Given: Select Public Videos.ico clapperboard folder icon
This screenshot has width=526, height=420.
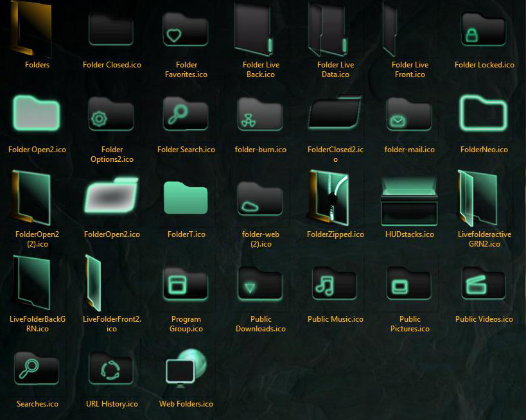Looking at the screenshot, I should (x=484, y=283).
